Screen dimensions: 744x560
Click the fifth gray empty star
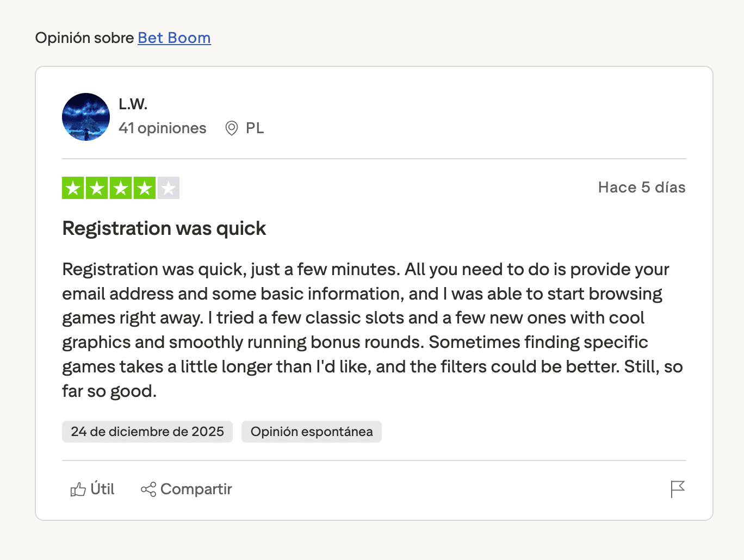169,188
